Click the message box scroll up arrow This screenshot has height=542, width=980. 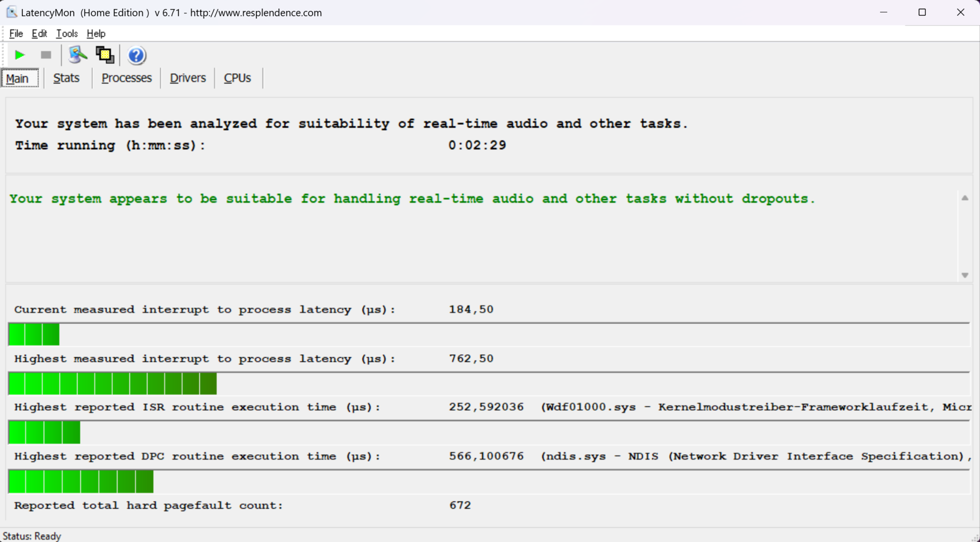pos(965,198)
